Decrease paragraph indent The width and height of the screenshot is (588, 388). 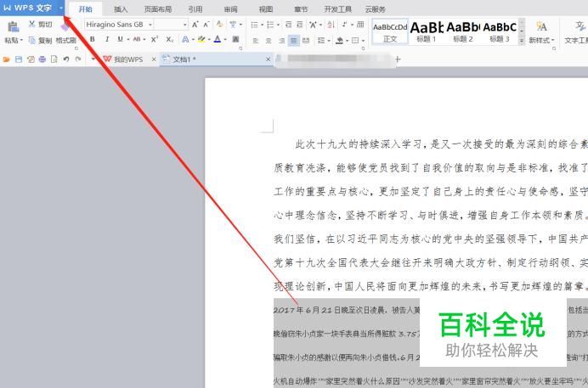click(288, 25)
